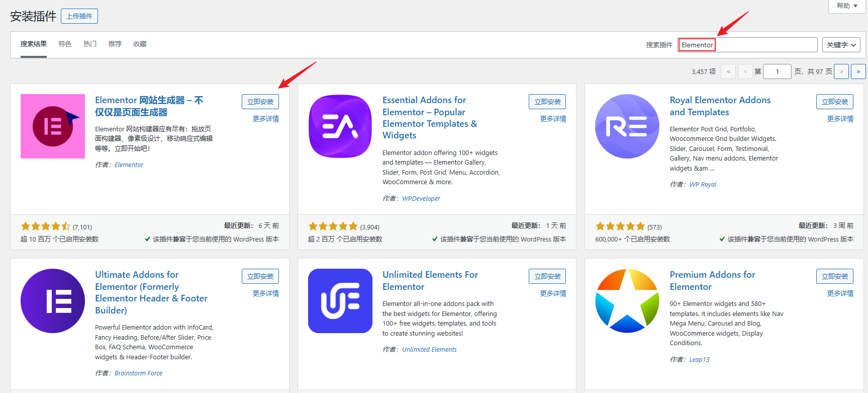Select the 600,000+ 个已启用安装数 text
This screenshot has width=868, height=393.
[633, 240]
